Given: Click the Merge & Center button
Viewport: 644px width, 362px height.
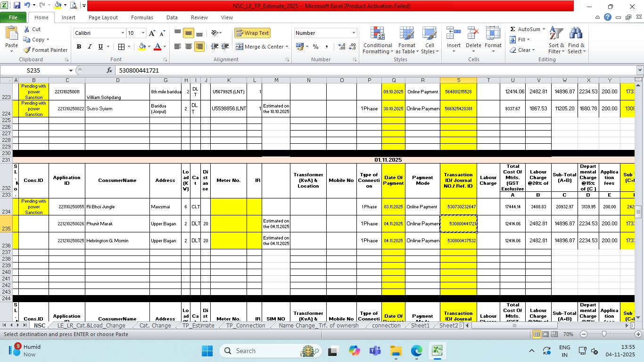Looking at the screenshot, I should click(x=260, y=47).
